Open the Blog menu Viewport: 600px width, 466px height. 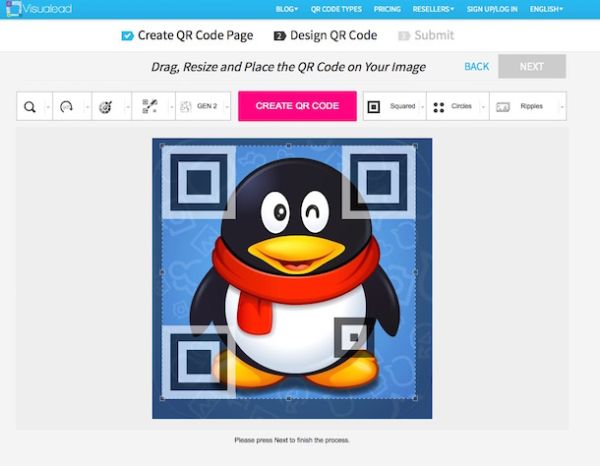287,10
